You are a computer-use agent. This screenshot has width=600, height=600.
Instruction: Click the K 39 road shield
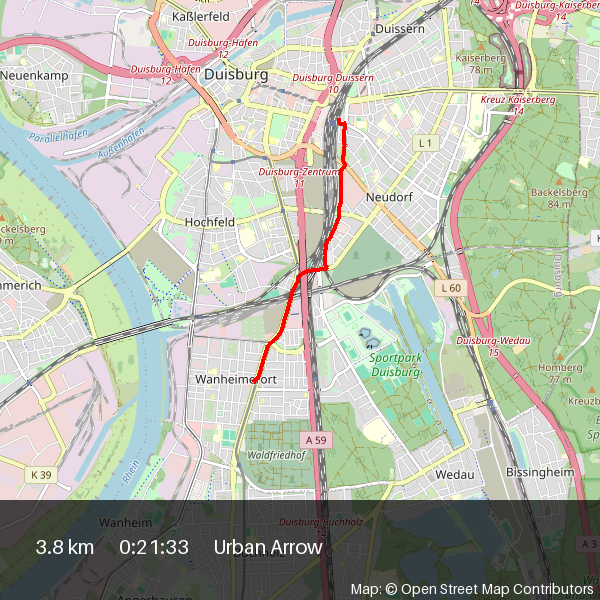tap(41, 475)
